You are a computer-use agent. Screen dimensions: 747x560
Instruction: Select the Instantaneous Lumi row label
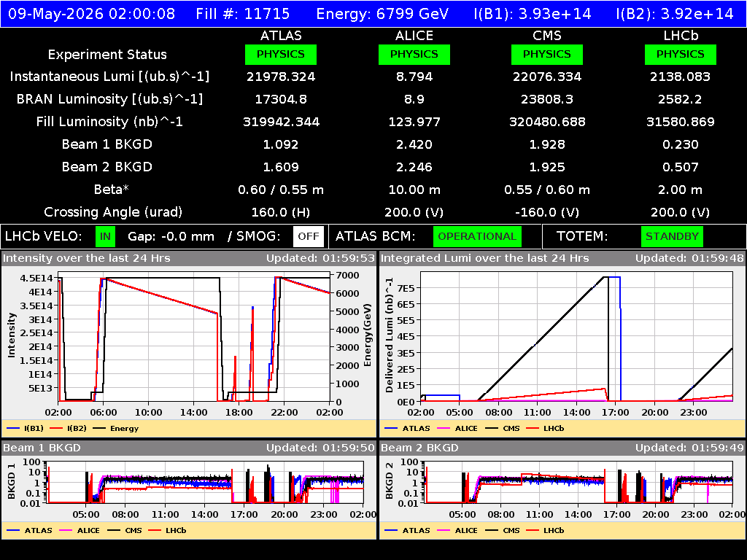(x=109, y=77)
